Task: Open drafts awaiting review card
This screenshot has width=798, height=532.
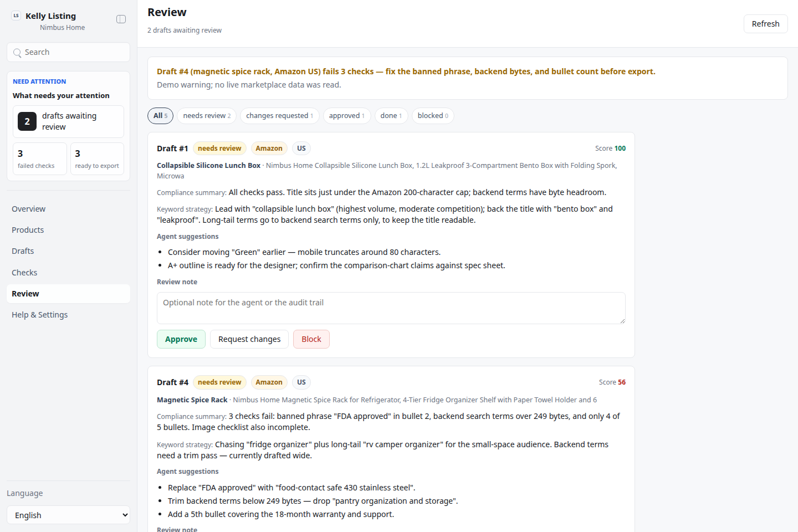Action: [x=68, y=121]
